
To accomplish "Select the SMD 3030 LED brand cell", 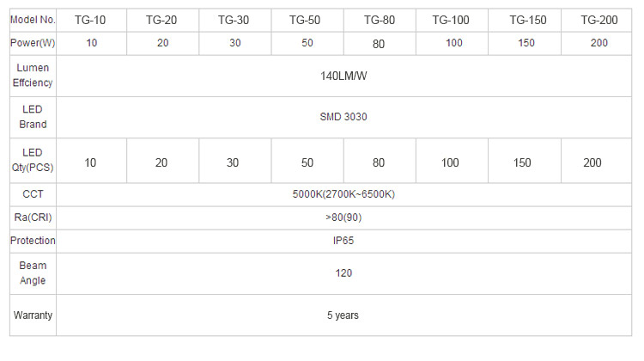I will (x=343, y=117).
